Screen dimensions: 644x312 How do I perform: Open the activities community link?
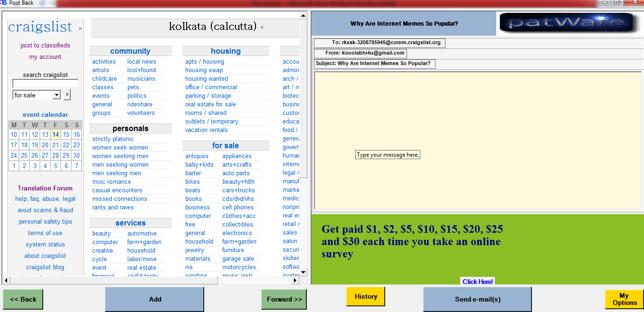click(104, 62)
